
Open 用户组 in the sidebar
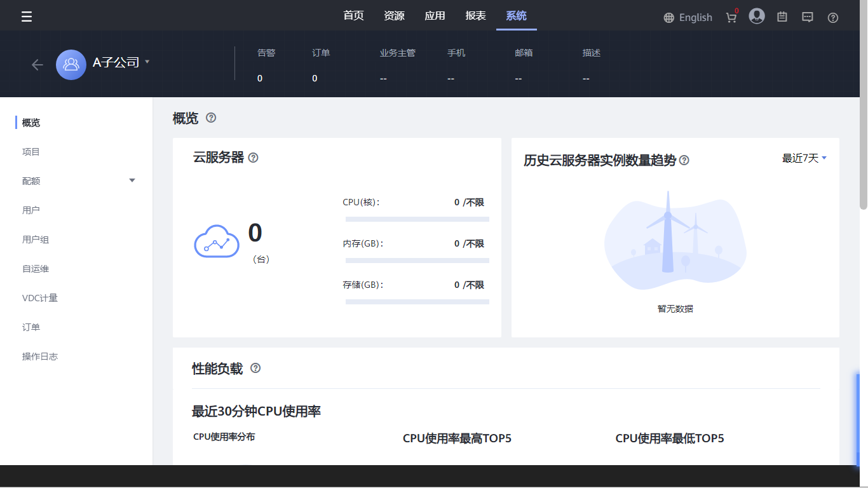(36, 240)
